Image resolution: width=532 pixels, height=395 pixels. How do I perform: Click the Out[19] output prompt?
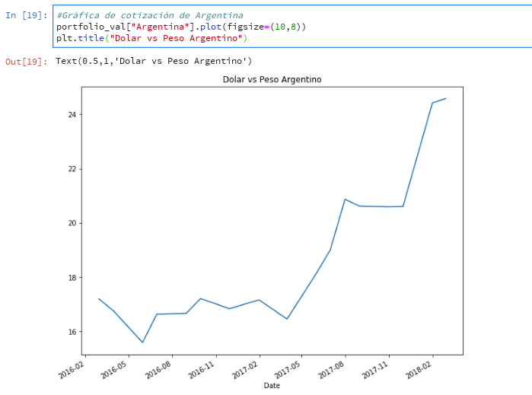coord(26,61)
